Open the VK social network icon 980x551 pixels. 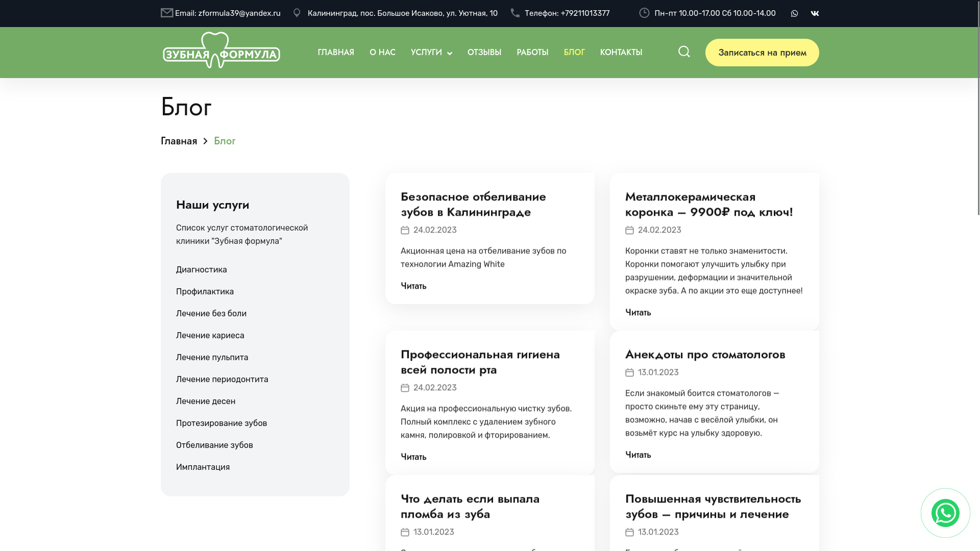point(815,14)
